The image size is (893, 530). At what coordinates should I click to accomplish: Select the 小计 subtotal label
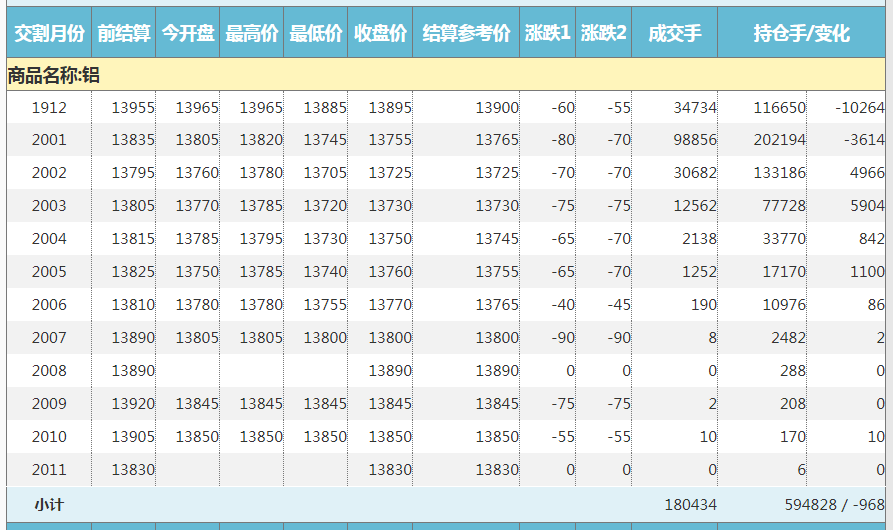[x=49, y=505]
